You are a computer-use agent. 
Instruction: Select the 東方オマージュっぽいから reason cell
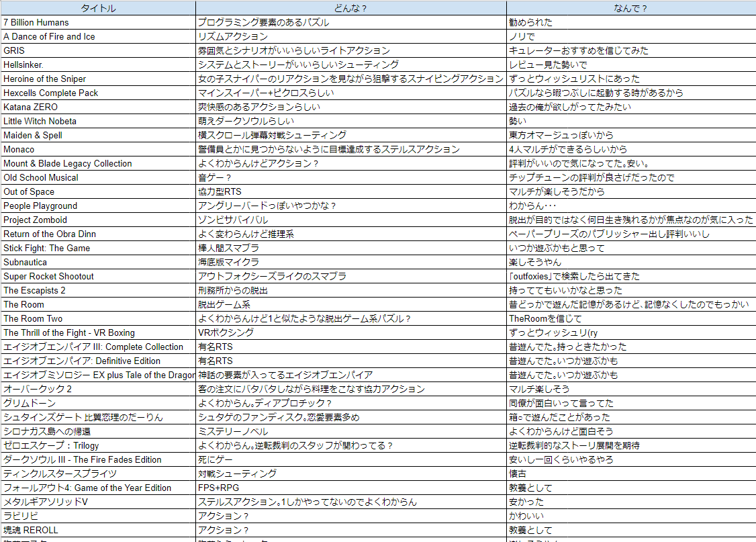pyautogui.click(x=631, y=135)
